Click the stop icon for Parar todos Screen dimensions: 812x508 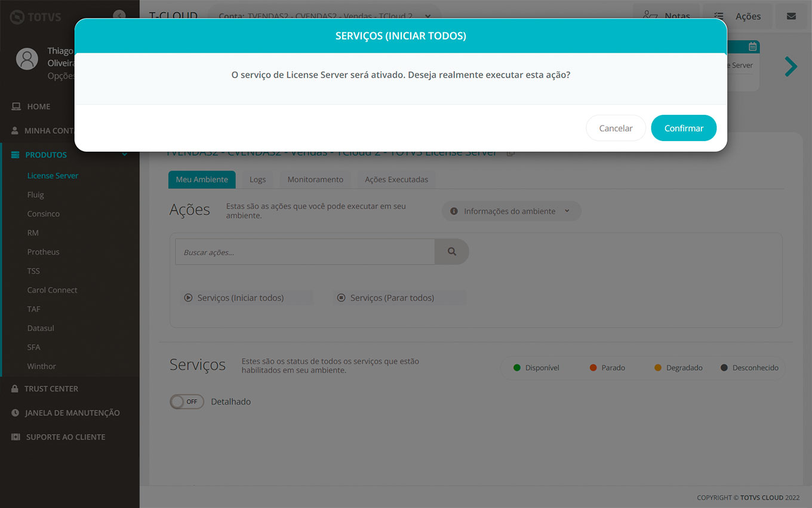pos(342,298)
